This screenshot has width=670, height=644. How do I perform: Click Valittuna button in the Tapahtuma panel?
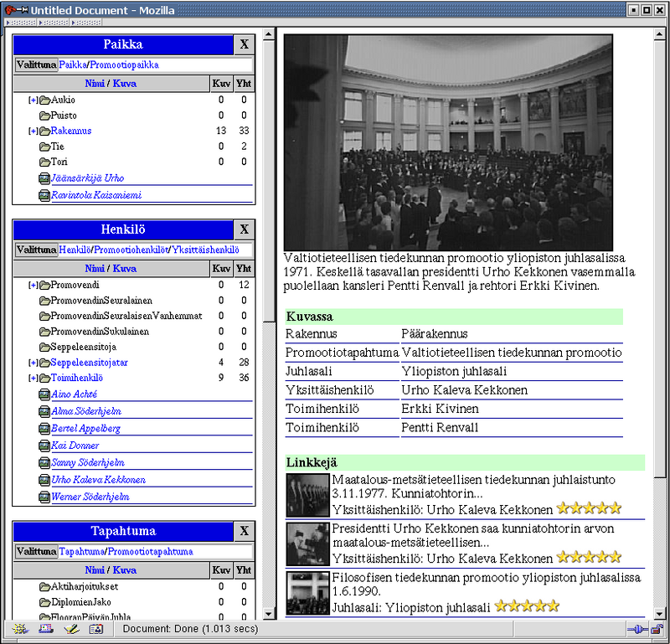coord(36,552)
